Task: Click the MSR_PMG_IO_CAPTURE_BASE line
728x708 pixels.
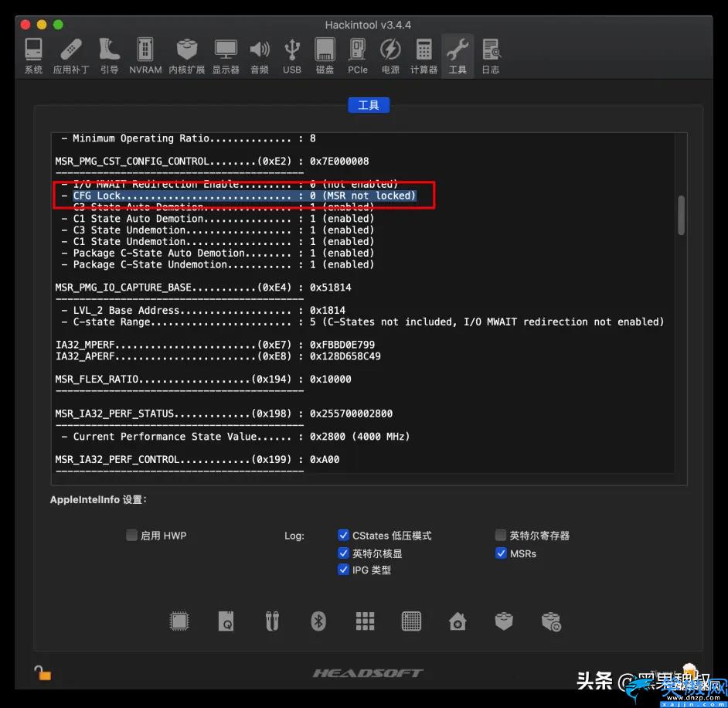Action: [x=203, y=288]
